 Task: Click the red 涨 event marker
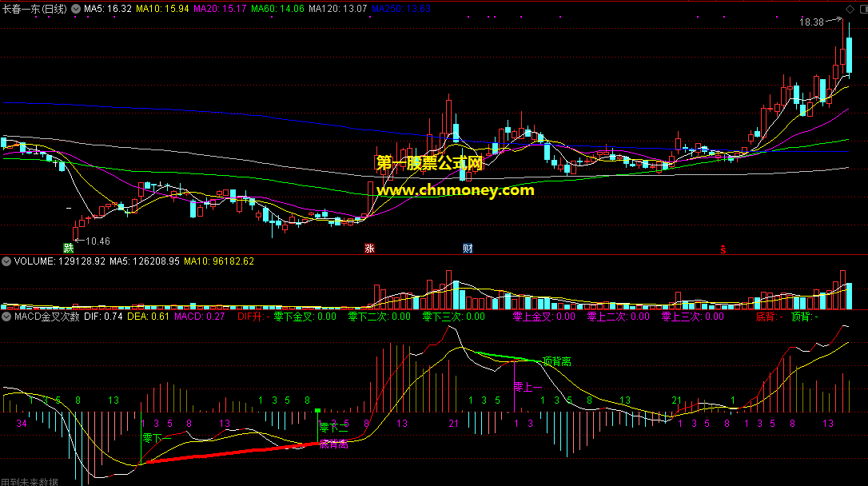(369, 248)
